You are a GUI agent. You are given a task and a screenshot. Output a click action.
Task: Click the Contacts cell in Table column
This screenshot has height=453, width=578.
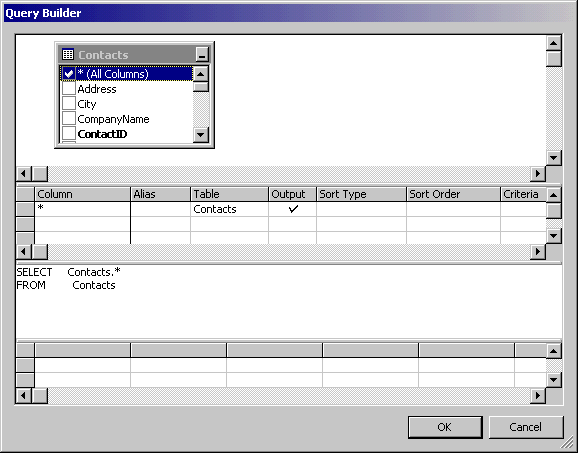(229, 209)
